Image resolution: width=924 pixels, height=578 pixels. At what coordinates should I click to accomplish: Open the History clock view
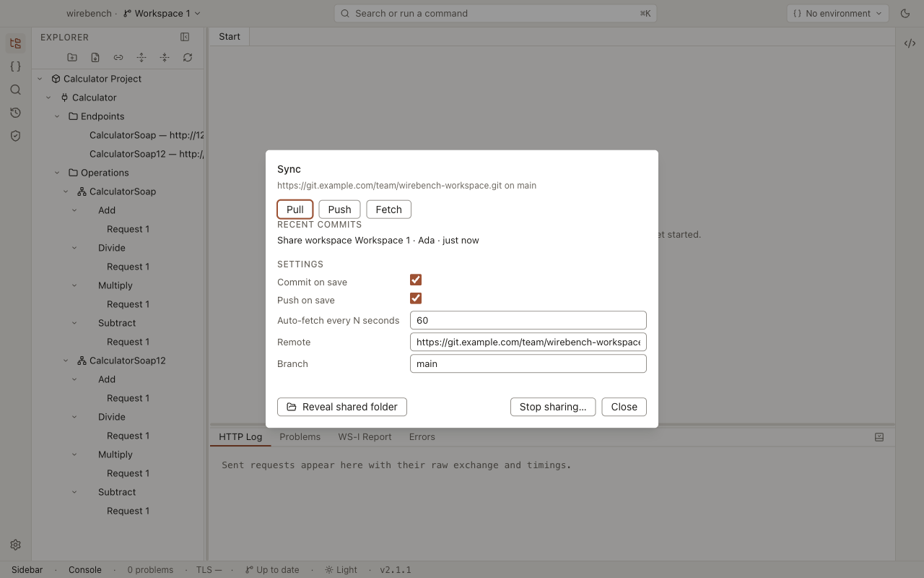[15, 113]
